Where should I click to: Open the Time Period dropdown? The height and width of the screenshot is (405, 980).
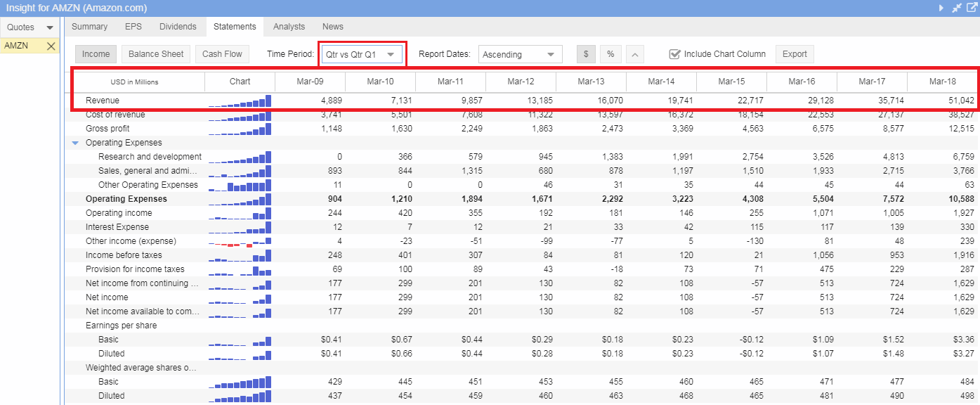[362, 54]
